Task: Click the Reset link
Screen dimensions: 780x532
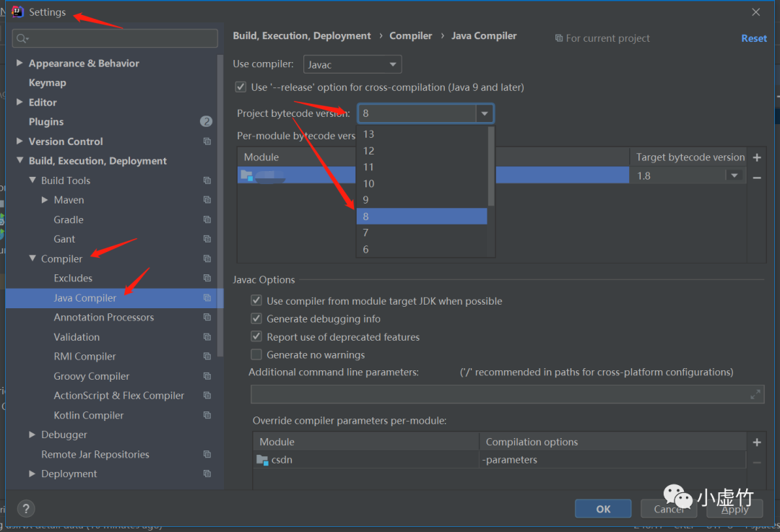Action: 753,38
